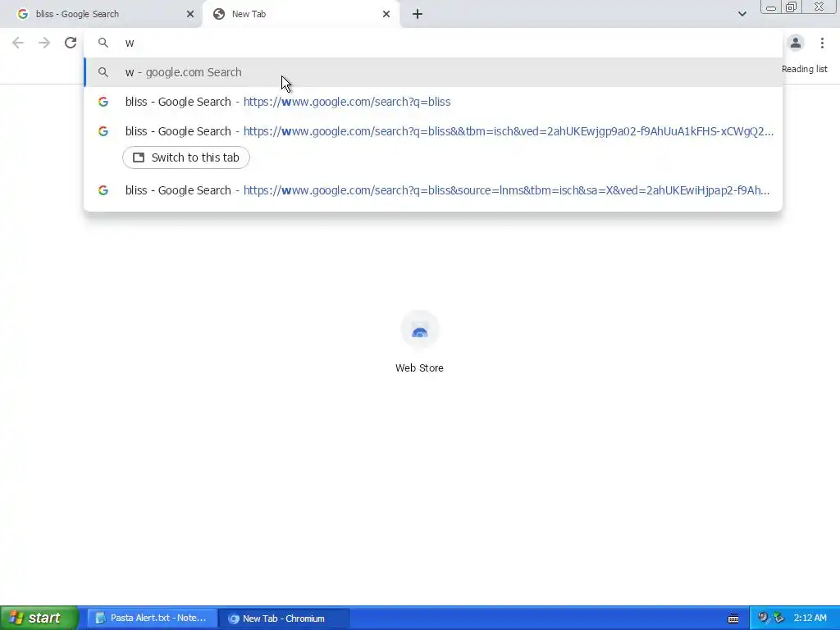Click the back navigation arrow
Image resolution: width=840 pixels, height=630 pixels.
click(x=18, y=43)
